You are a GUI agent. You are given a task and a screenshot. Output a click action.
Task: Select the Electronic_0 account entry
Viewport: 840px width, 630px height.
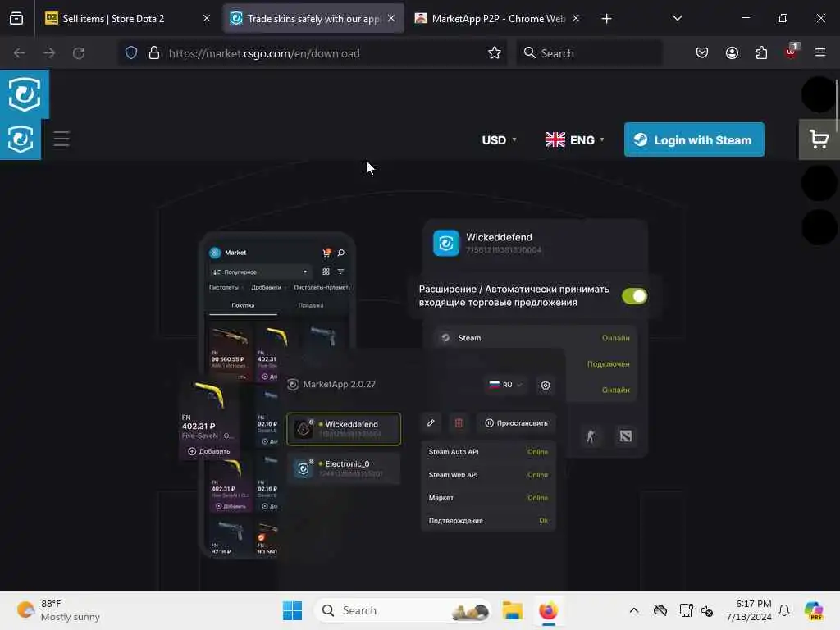coord(344,468)
